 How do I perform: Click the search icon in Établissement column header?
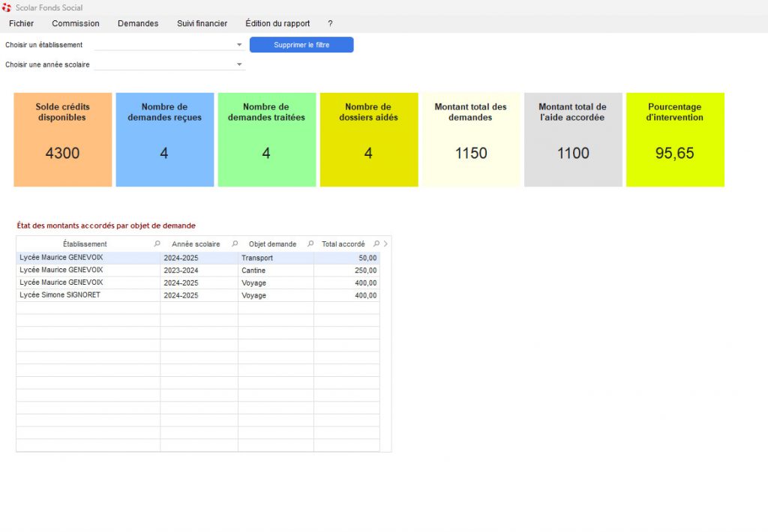coord(157,244)
